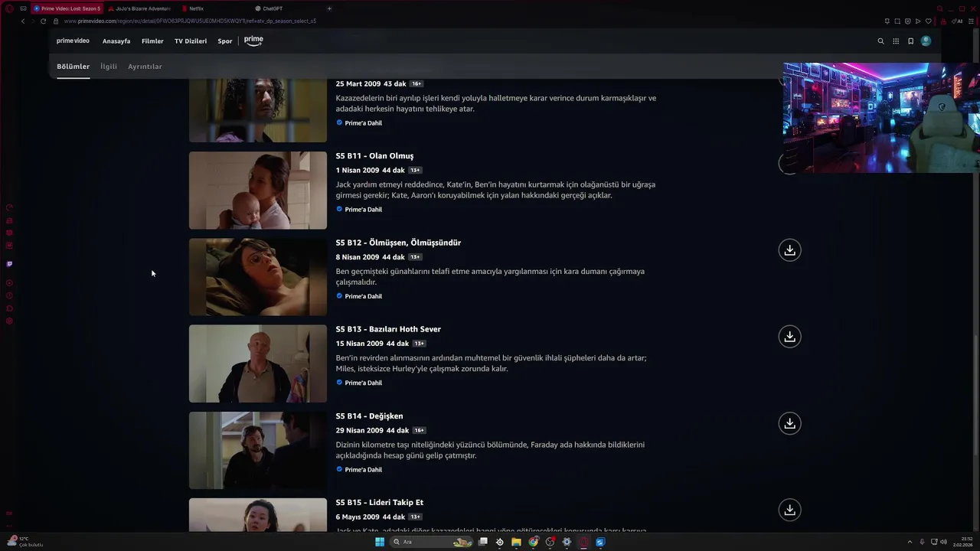Open thumbnail of S5 B11 Olan Olmuş

pyautogui.click(x=258, y=191)
